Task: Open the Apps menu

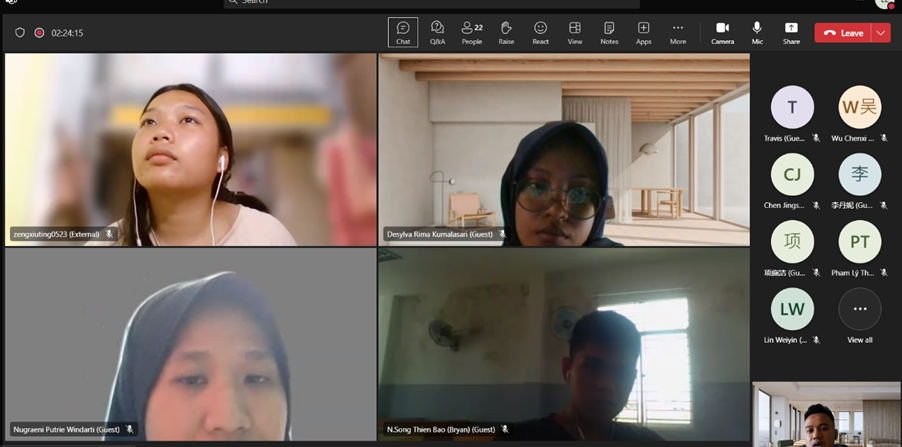Action: 644,32
